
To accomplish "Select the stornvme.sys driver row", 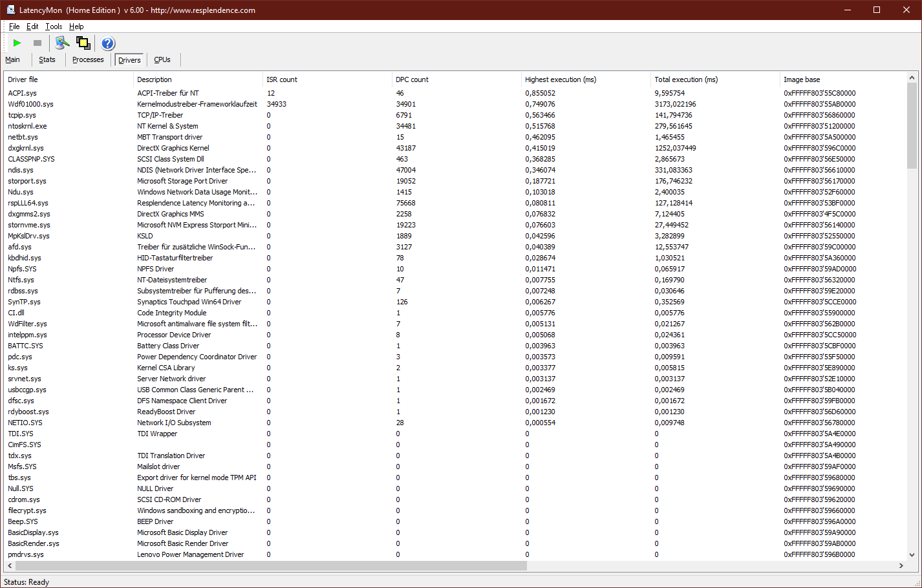I will pos(455,225).
